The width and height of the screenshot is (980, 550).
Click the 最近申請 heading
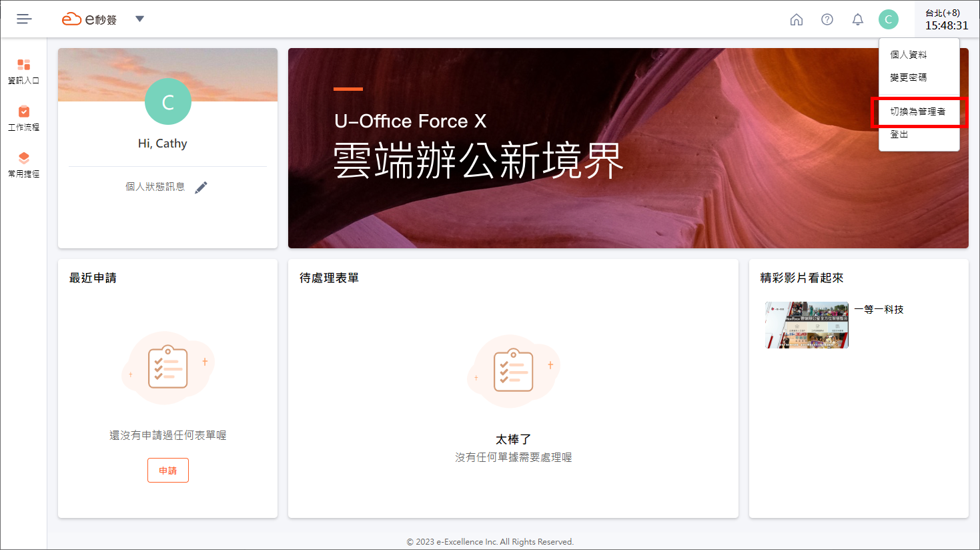pyautogui.click(x=93, y=278)
